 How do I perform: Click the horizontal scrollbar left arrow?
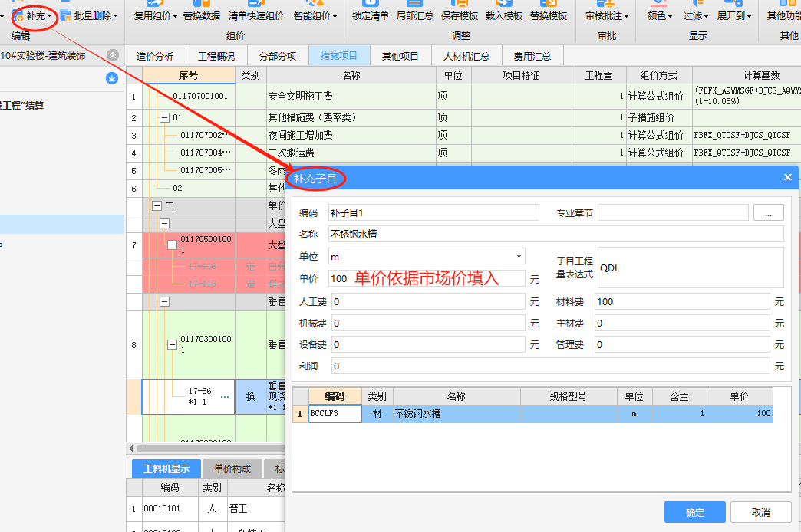point(131,448)
